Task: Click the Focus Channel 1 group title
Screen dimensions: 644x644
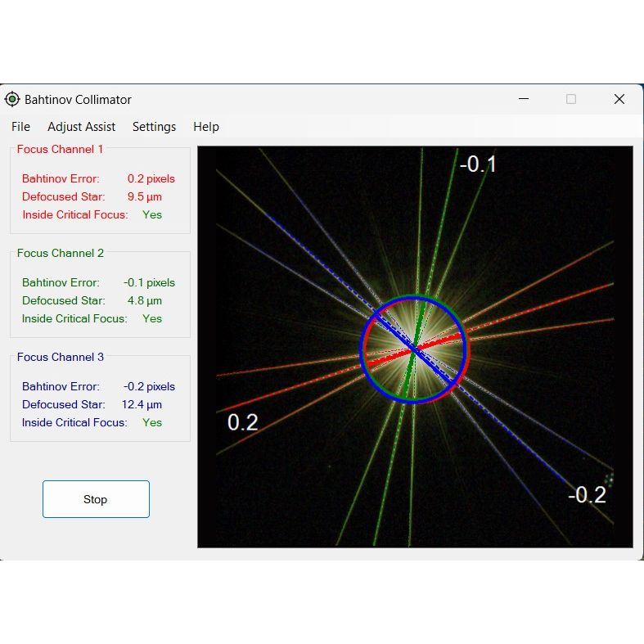Action: (60, 149)
